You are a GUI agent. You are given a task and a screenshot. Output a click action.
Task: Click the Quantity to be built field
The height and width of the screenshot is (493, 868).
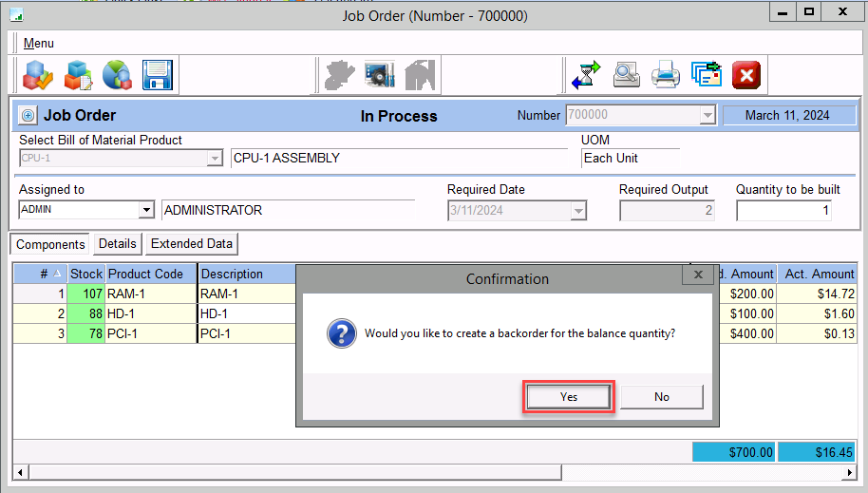pos(783,210)
